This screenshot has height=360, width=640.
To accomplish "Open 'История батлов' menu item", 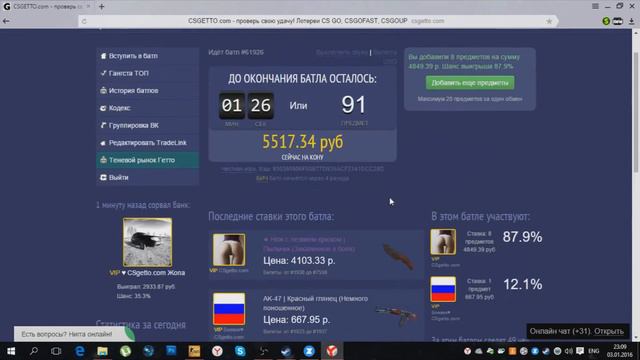I will (148, 91).
